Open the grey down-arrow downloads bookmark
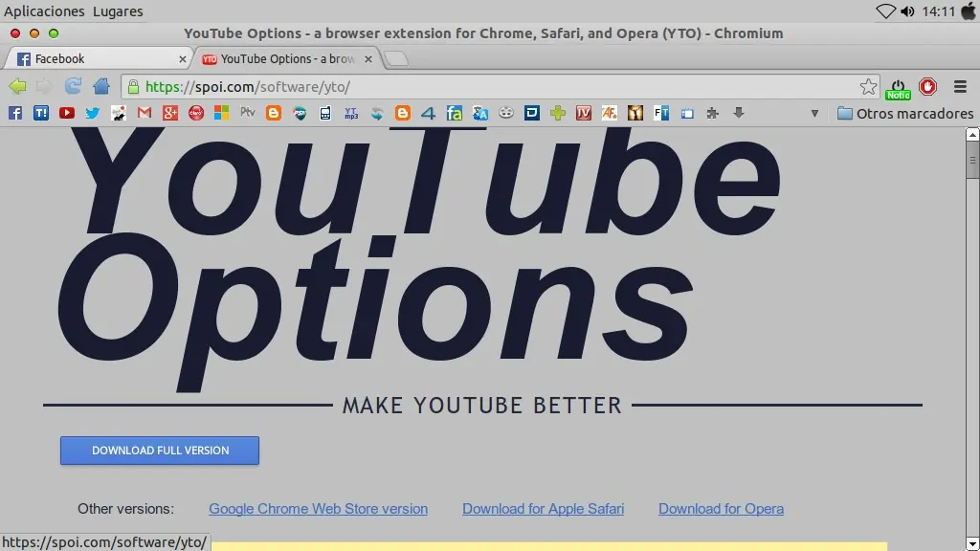Image resolution: width=980 pixels, height=551 pixels. [x=739, y=113]
